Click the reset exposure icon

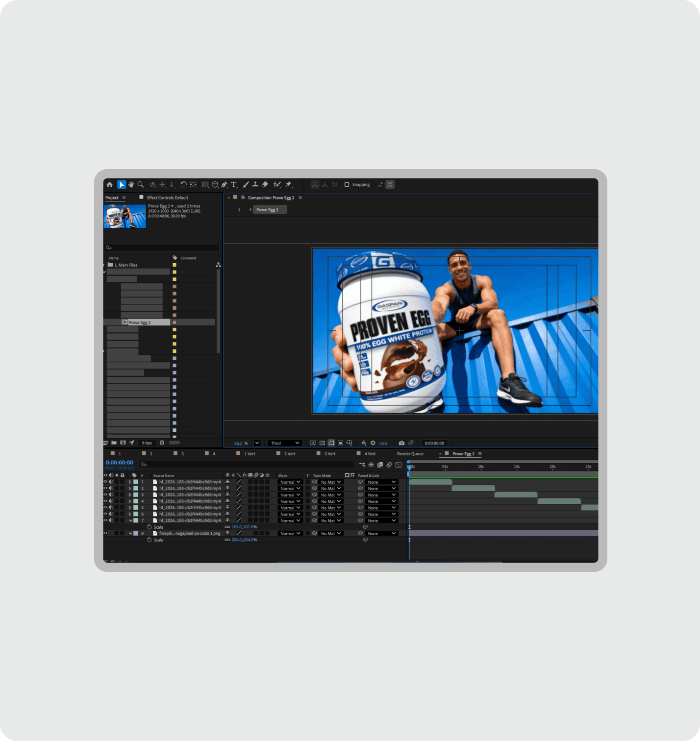point(373,443)
